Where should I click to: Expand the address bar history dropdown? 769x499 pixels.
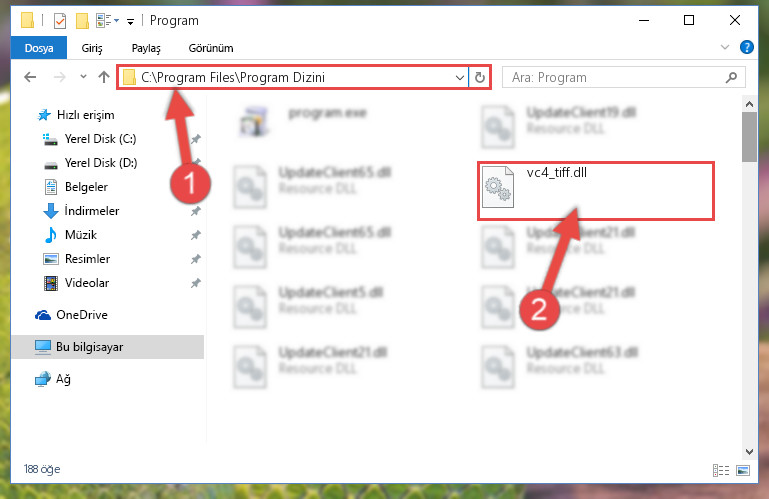460,78
